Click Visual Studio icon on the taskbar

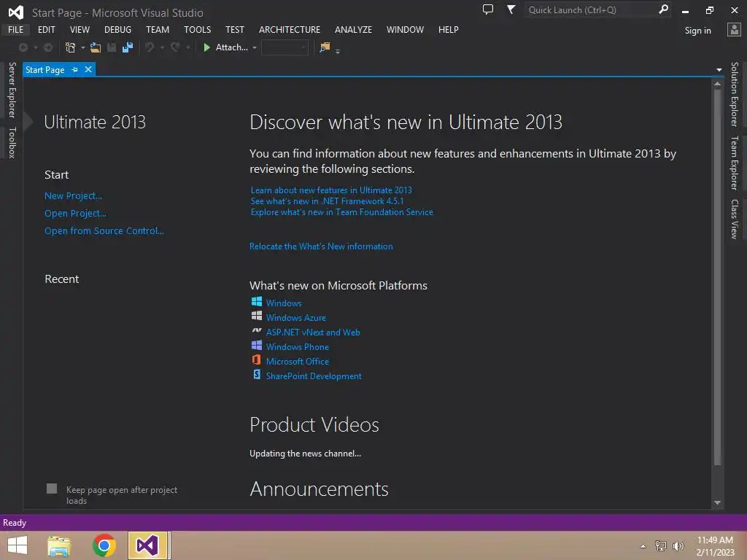pos(147,545)
